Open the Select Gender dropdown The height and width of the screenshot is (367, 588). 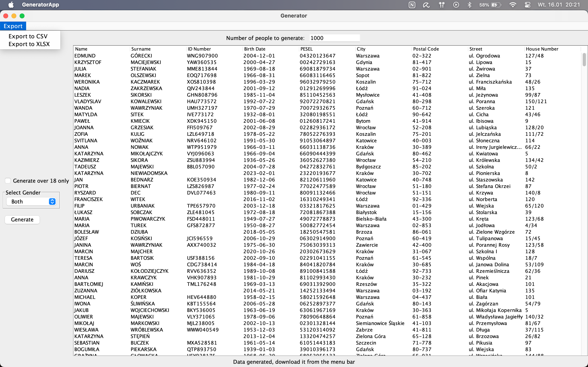31,201
